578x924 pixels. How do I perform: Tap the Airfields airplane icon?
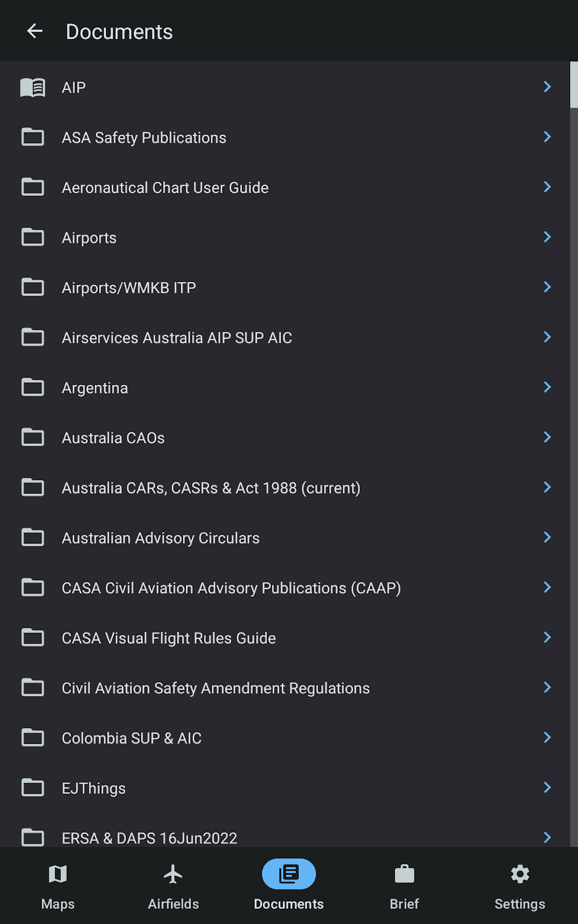coord(173,874)
